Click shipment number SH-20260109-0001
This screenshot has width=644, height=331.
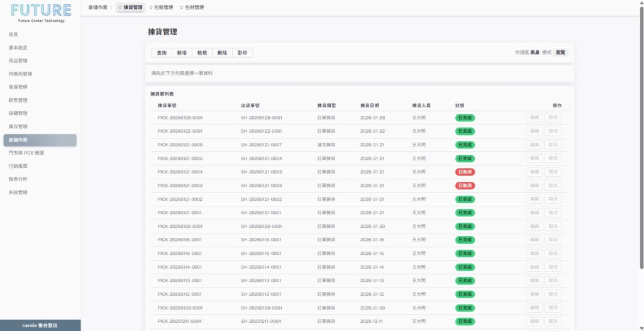262,308
